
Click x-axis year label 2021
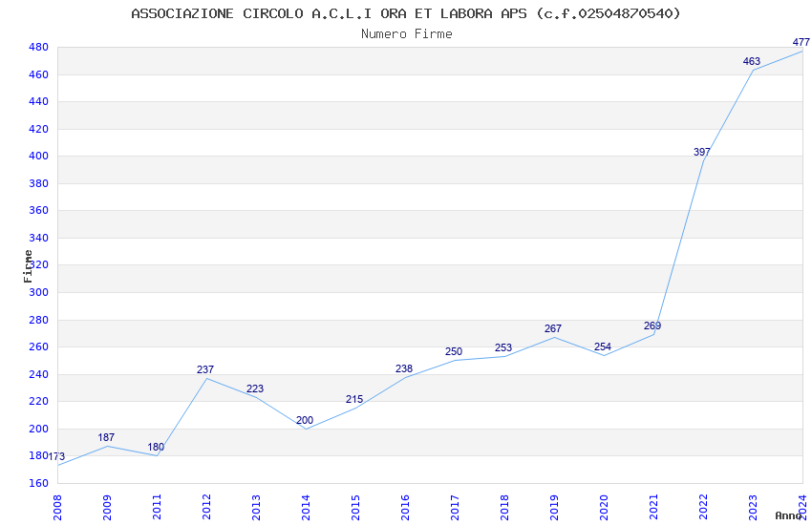(654, 508)
